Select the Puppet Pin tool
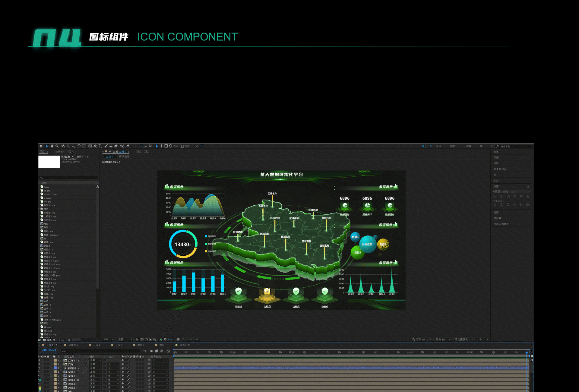 pyautogui.click(x=128, y=146)
